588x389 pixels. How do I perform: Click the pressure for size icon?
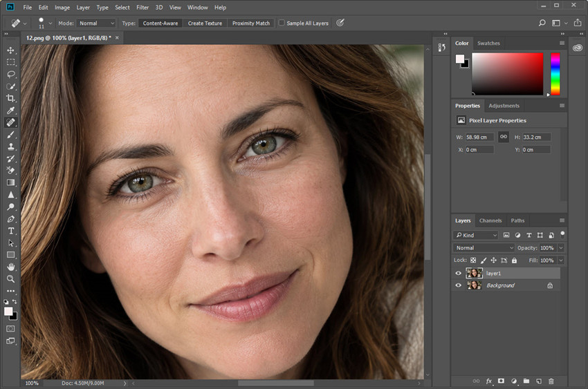click(340, 23)
